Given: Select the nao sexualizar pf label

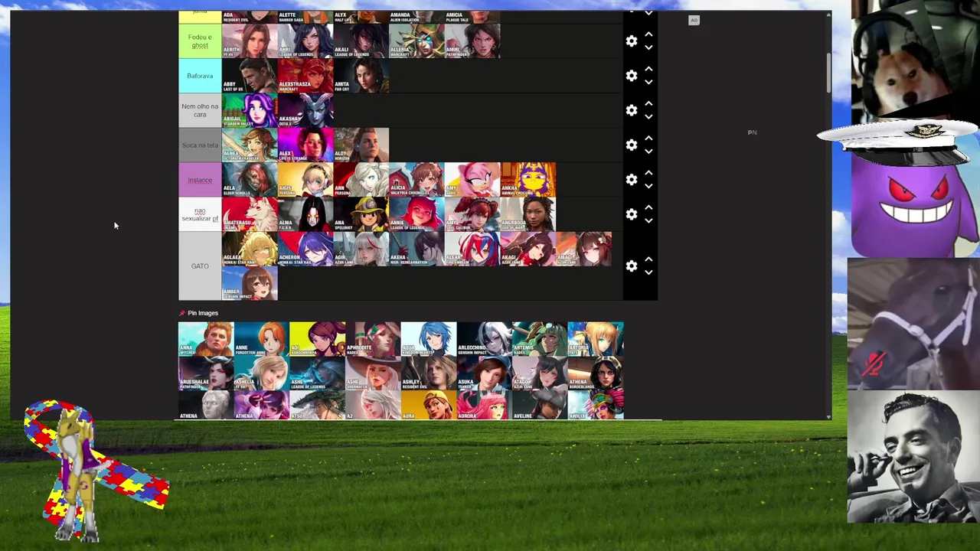Looking at the screenshot, I should point(200,214).
